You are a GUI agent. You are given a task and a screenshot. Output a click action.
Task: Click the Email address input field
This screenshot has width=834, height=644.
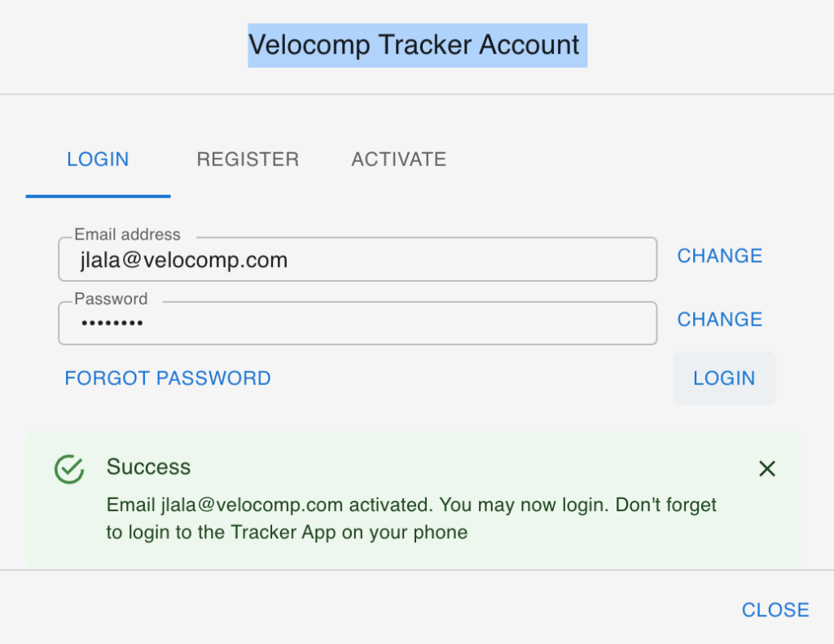click(357, 261)
